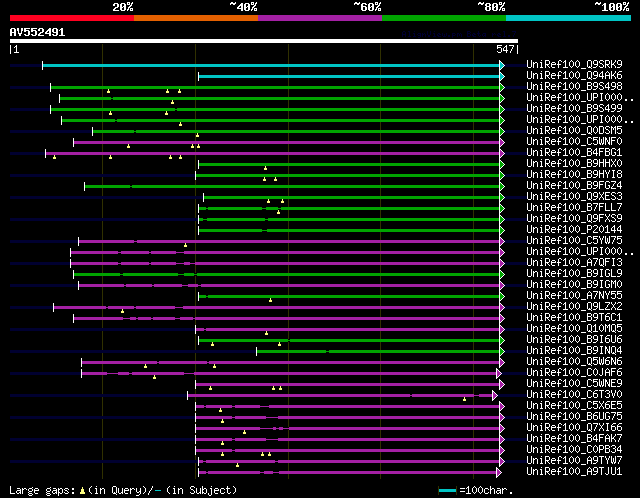640x498 pixels.
Task: Click the UniRef100_B9IGM0 label
Action: (x=574, y=285)
